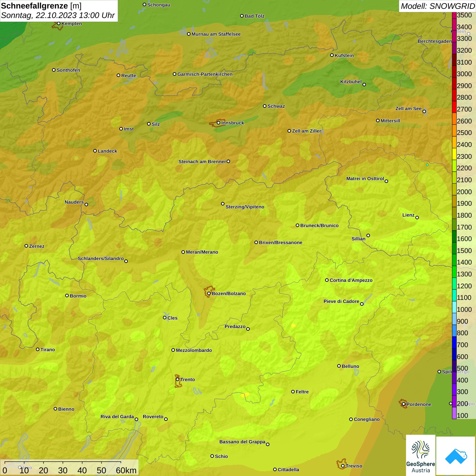Image resolution: width=476 pixels, height=476 pixels.
Task: Click the Sonthofen label
Action: pyautogui.click(x=68, y=70)
